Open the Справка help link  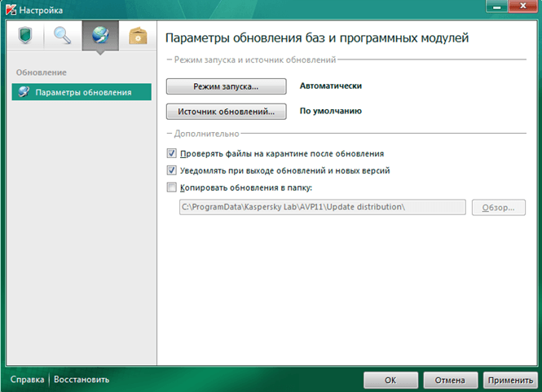(x=28, y=380)
